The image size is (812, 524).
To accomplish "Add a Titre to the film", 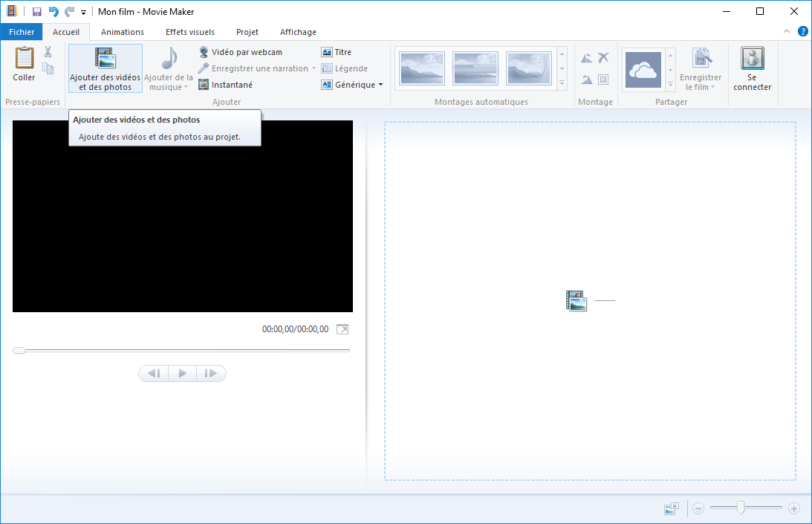I will [x=337, y=52].
